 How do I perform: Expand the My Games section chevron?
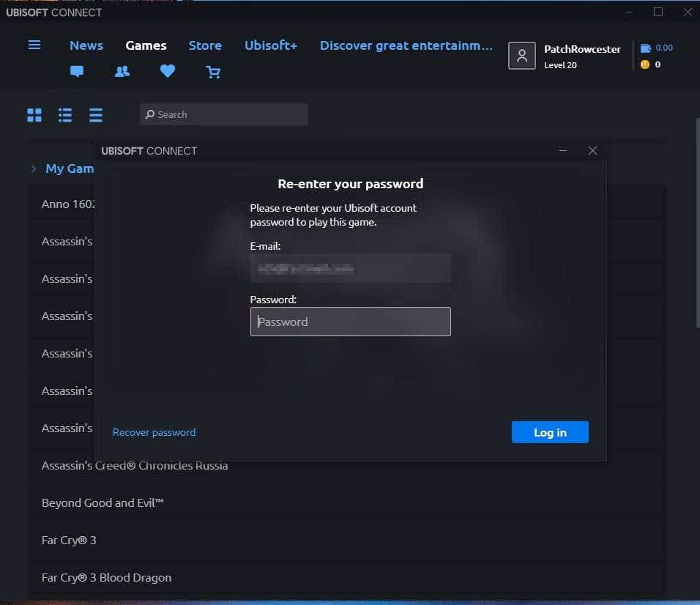[34, 168]
